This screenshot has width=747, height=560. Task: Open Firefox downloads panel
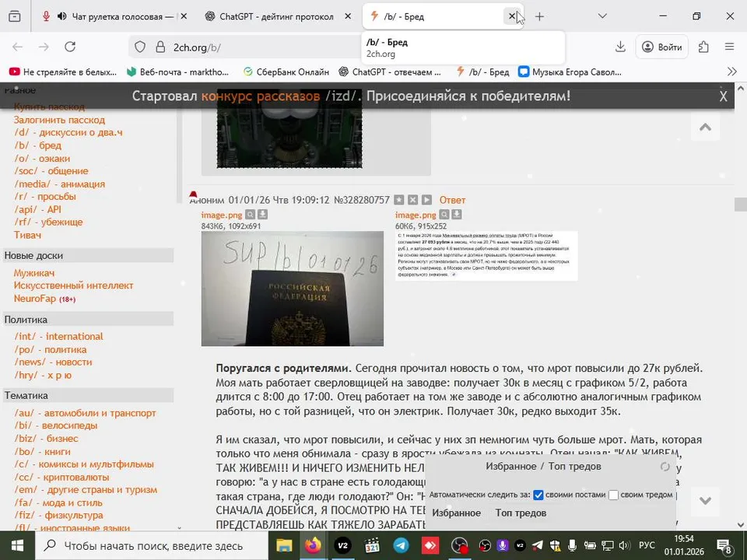coord(620,47)
